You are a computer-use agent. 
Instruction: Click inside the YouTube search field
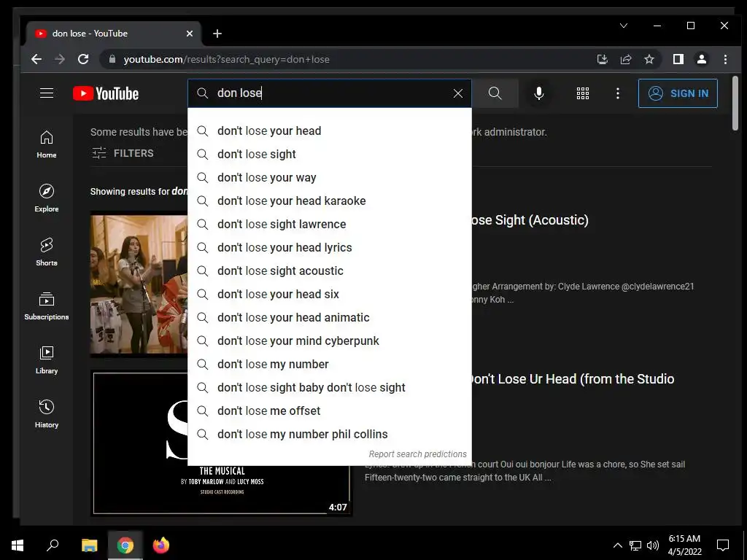pyautogui.click(x=329, y=93)
